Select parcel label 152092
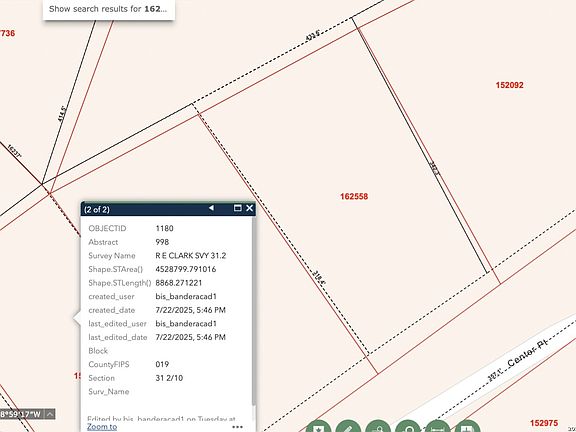The image size is (576, 432). pos(510,85)
